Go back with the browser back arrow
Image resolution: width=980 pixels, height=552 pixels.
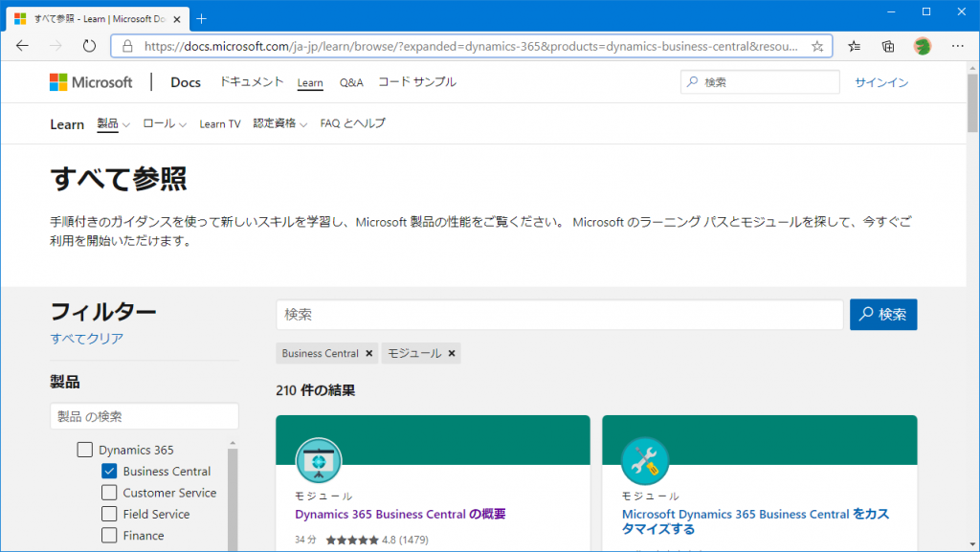click(23, 46)
